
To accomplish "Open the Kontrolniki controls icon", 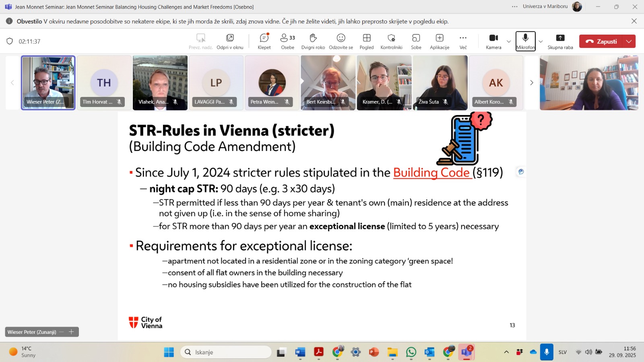I will tap(391, 41).
